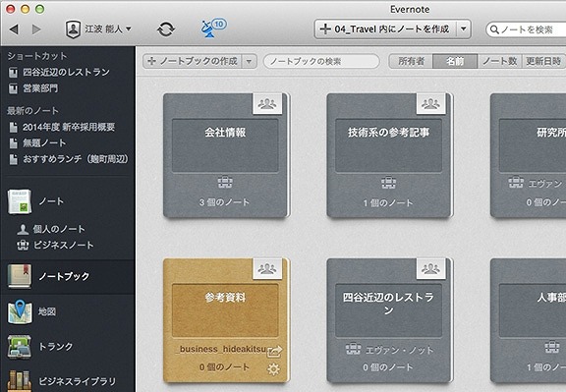Create a note in 04_Travel
Viewport: 566px width, 392px height.
(385, 28)
